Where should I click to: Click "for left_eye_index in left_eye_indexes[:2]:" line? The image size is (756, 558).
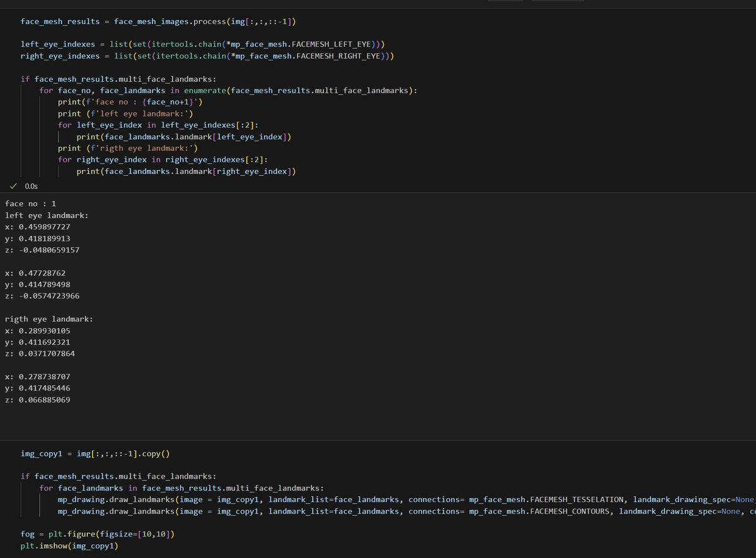(x=158, y=125)
